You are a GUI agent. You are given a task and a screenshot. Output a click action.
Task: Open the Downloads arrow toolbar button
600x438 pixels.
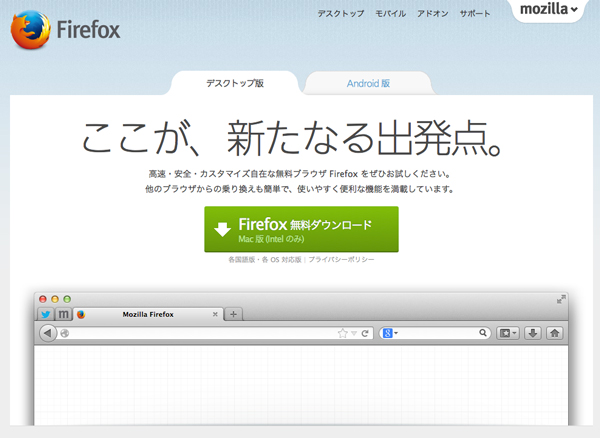pyautogui.click(x=533, y=333)
